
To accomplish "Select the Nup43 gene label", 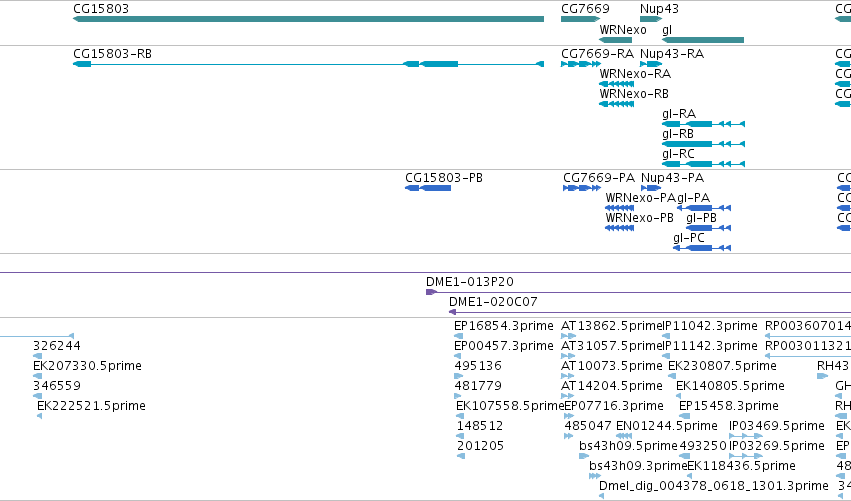I will (x=659, y=9).
